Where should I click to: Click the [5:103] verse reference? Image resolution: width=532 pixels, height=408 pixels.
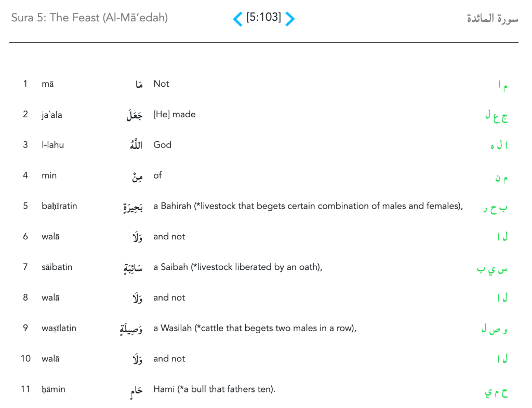pyautogui.click(x=263, y=18)
